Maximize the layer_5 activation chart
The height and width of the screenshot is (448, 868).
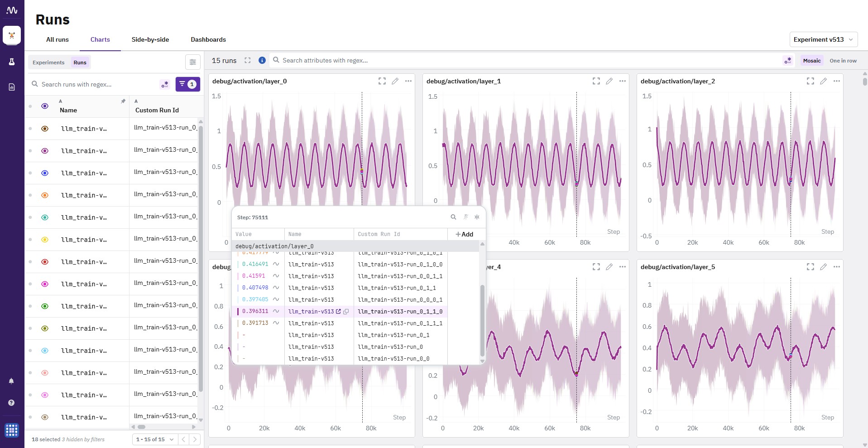[x=810, y=267]
